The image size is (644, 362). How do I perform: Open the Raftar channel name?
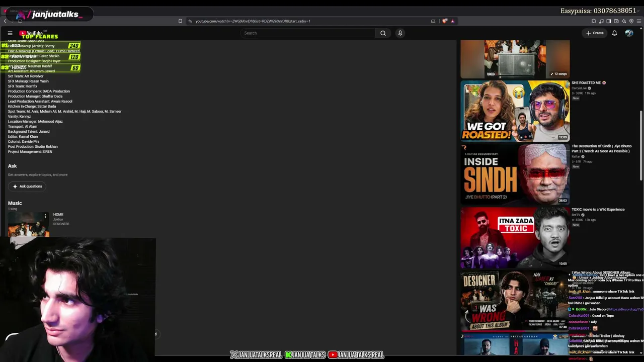[576, 157]
